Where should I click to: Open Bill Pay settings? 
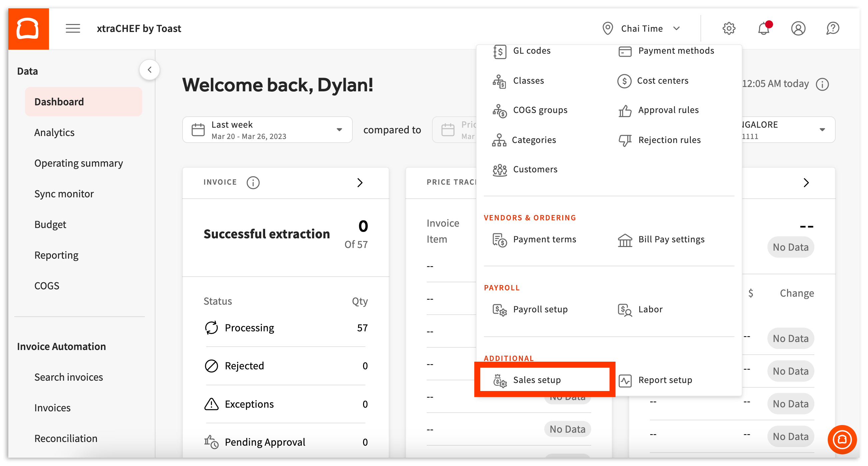671,239
